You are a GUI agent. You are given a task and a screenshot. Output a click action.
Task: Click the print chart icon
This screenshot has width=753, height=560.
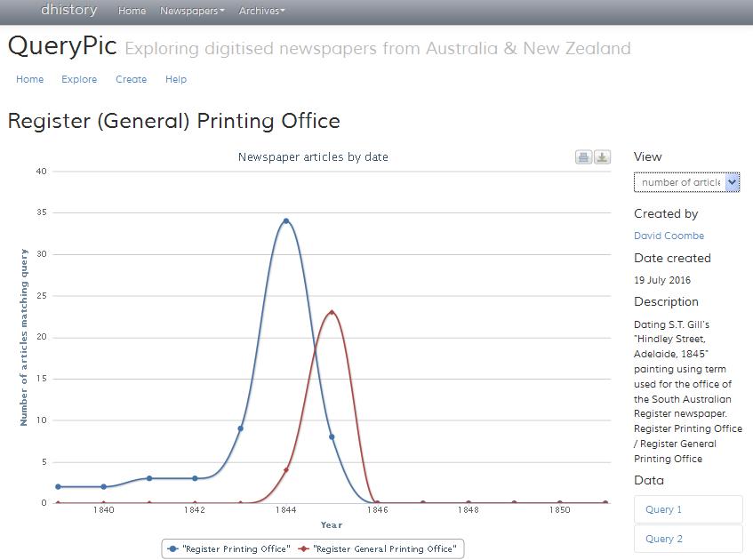[583, 157]
